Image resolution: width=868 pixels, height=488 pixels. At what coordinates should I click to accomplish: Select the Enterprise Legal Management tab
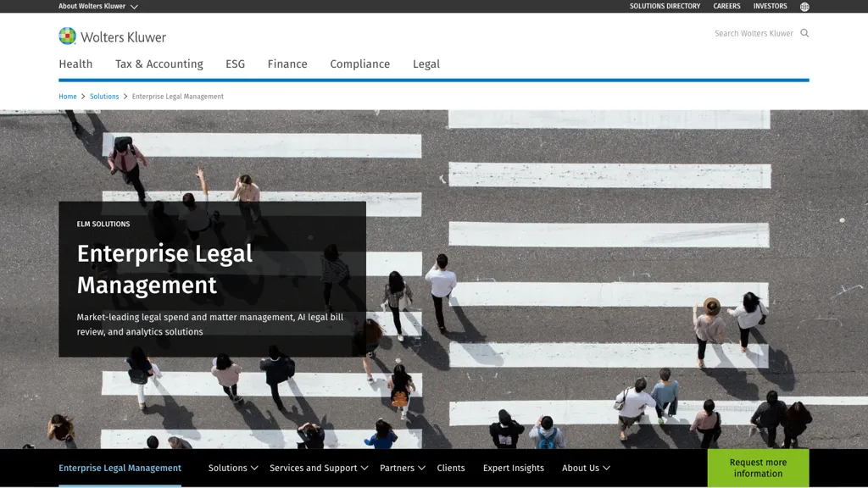[120, 468]
